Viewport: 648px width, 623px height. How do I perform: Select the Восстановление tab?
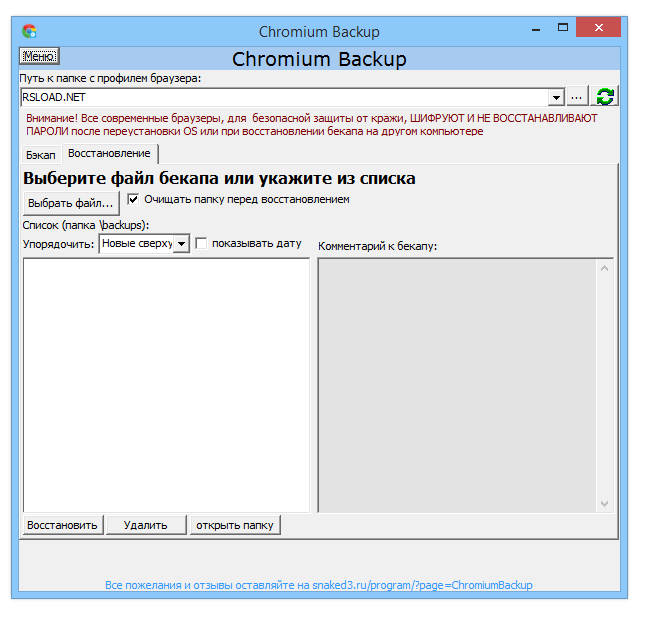pyautogui.click(x=111, y=156)
